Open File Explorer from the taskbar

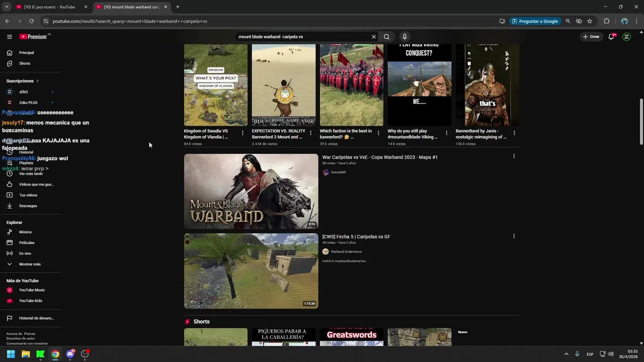coord(26,354)
